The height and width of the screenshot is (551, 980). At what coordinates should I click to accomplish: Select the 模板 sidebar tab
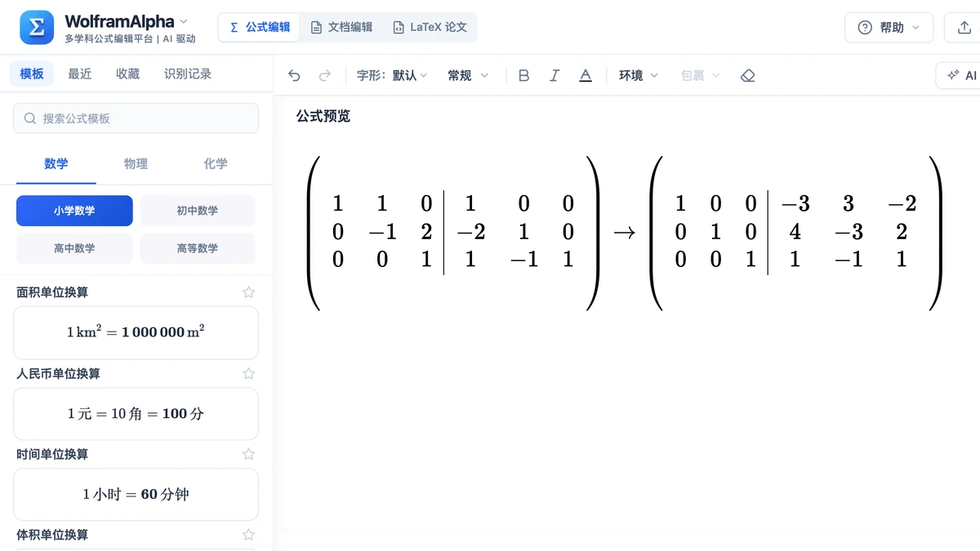pos(32,73)
